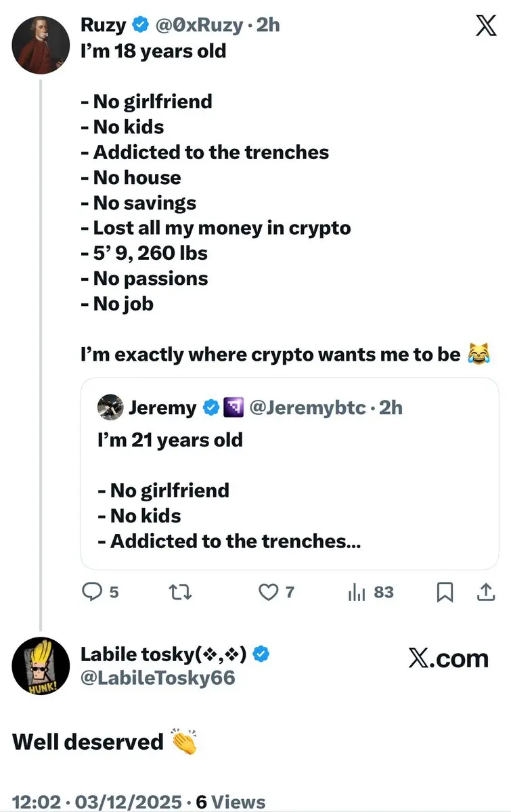Click the Ruzy display name
This screenshot has height=812, width=511.
pos(104,26)
